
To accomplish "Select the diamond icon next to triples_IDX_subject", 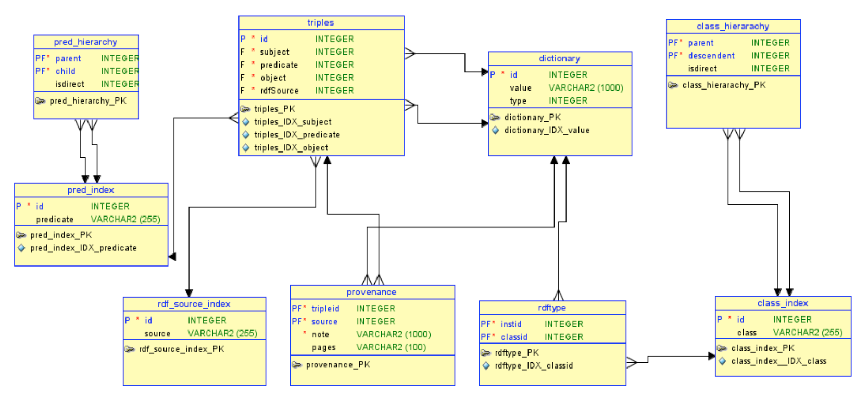I will [x=246, y=122].
